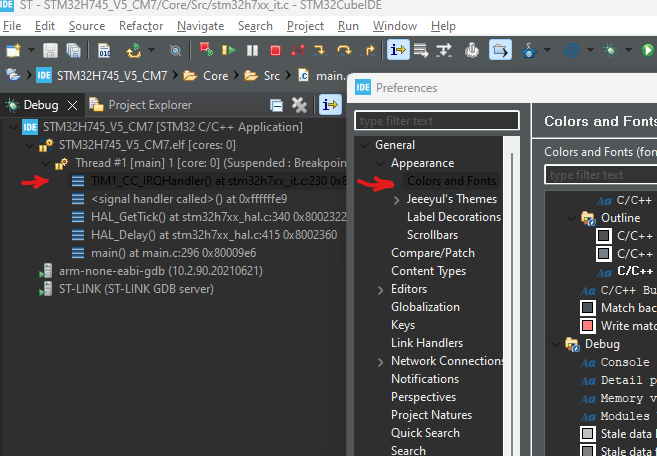
Task: Click the Step Over icon
Action: [344, 50]
